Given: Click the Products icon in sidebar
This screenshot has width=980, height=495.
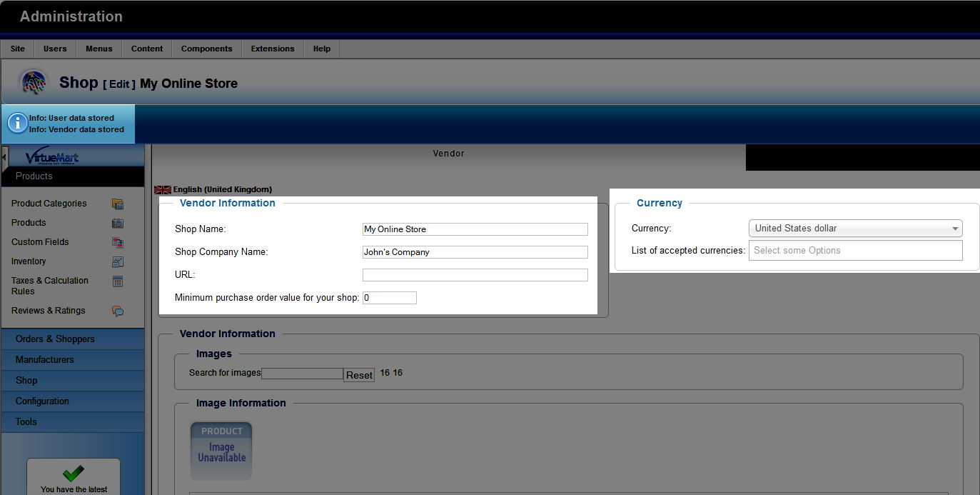Looking at the screenshot, I should [x=118, y=223].
